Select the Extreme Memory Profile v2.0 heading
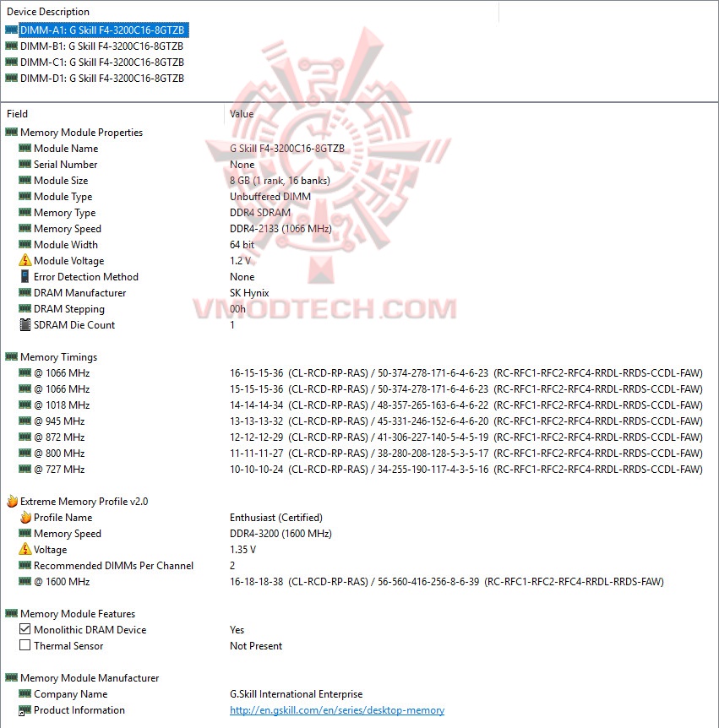Image resolution: width=719 pixels, height=728 pixels. click(x=84, y=502)
